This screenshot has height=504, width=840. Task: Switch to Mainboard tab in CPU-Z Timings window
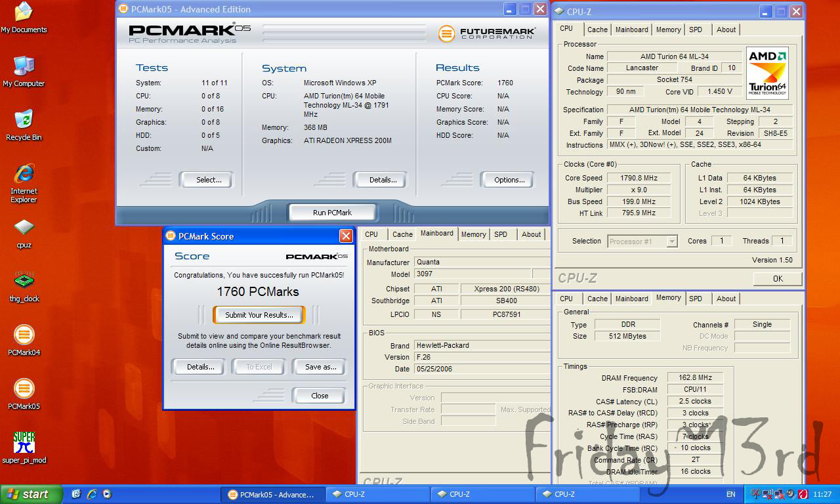tap(631, 299)
